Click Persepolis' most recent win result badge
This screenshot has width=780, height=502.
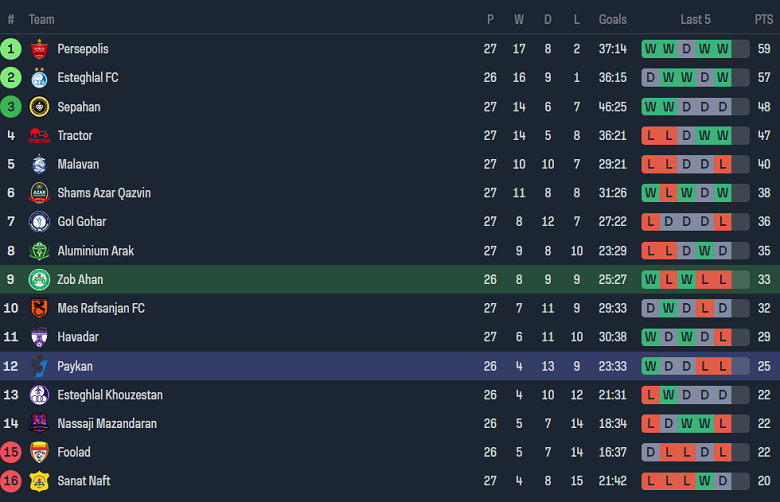[x=722, y=49]
